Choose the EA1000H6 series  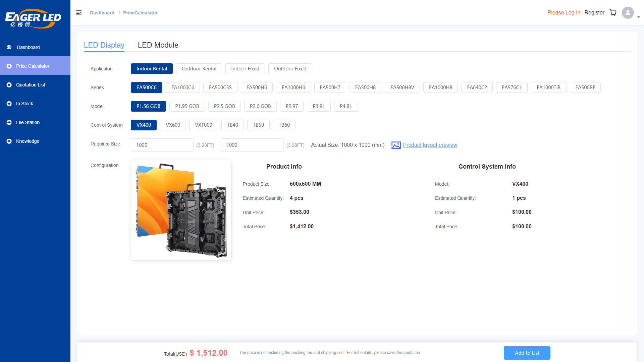tap(293, 87)
